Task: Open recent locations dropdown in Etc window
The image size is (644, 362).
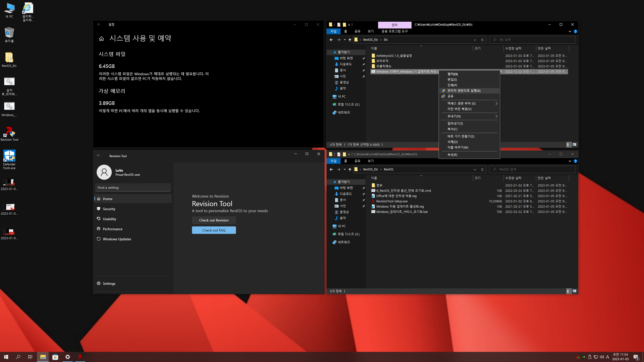Action: click(344, 40)
